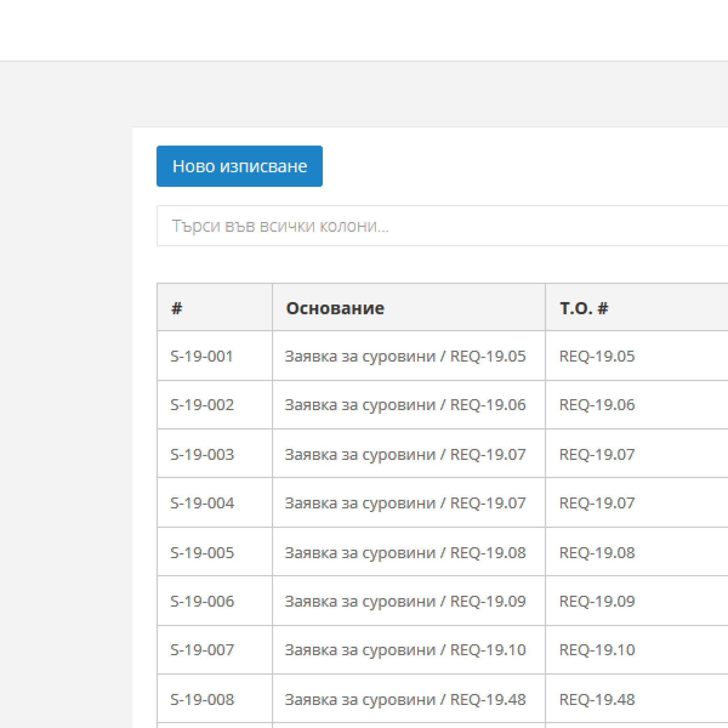
Task: Click T.O. value REQ-19.06 in row S-19-002
Action: [x=597, y=405]
